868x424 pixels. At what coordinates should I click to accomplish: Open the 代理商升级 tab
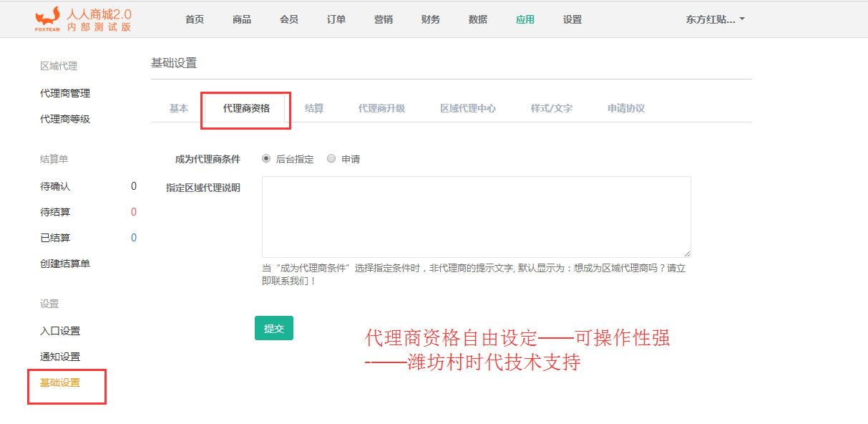(381, 108)
